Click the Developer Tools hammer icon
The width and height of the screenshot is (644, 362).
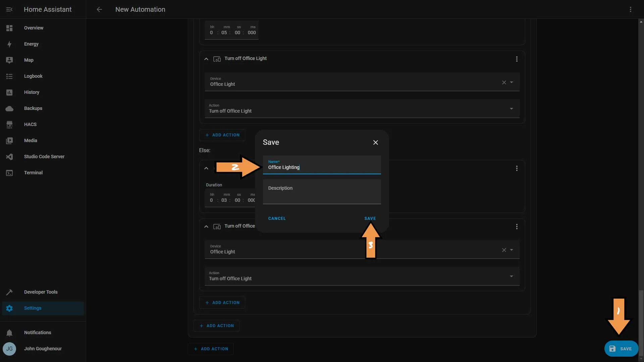coord(9,292)
